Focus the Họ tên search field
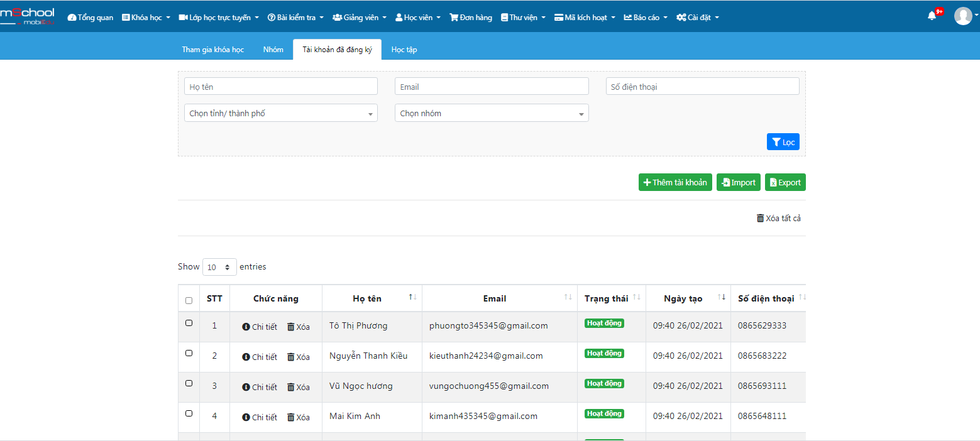The width and height of the screenshot is (980, 441). pos(281,87)
